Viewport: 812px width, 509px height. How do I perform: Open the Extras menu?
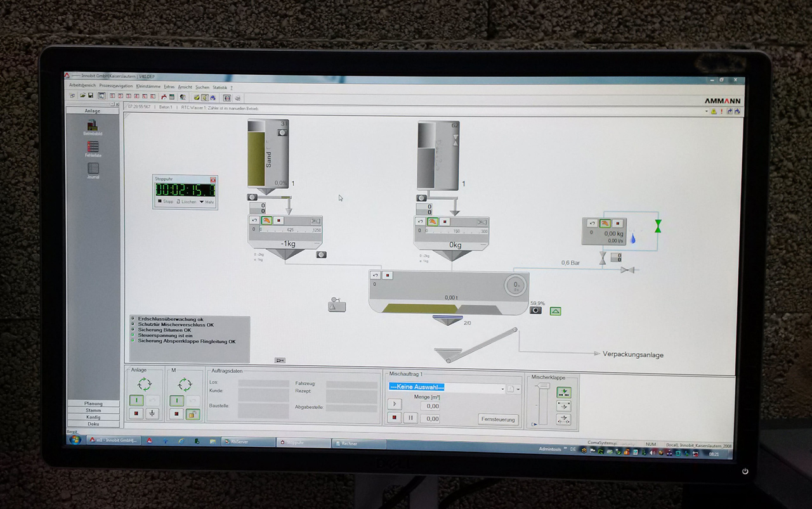coord(169,86)
